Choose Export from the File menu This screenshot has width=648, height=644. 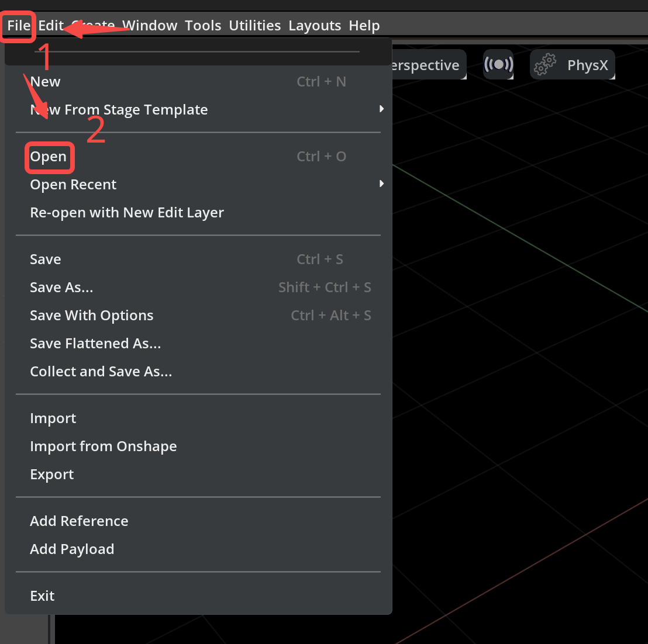pyautogui.click(x=198, y=475)
